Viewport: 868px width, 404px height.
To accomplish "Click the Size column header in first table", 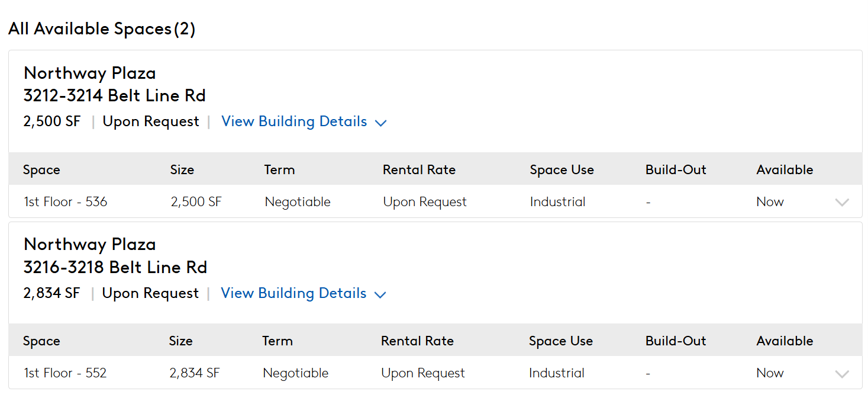I will click(182, 169).
